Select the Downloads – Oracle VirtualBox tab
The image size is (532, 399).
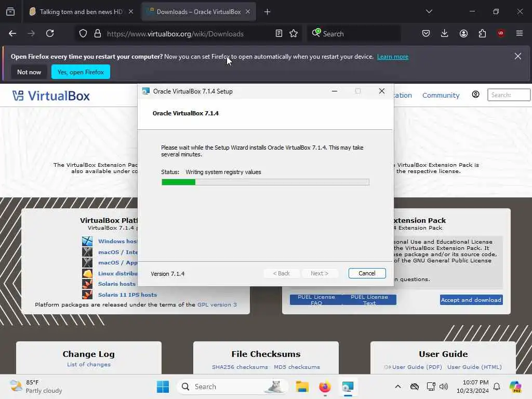tap(198, 12)
